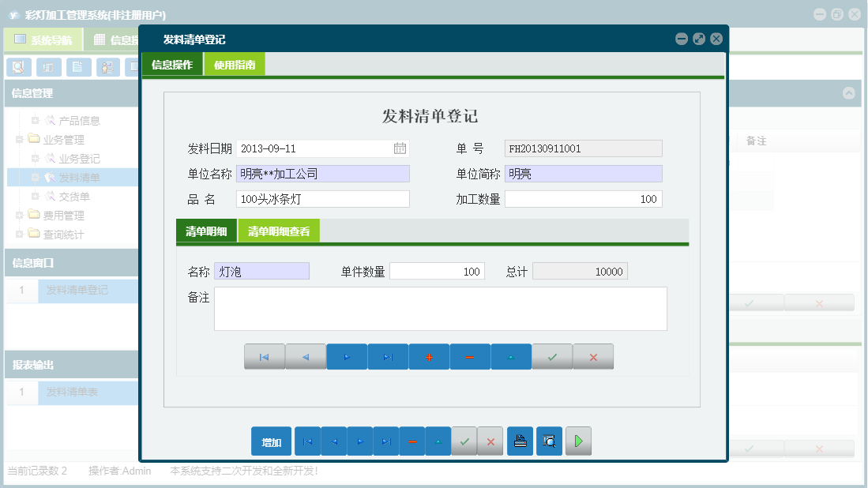Image resolution: width=868 pixels, height=488 pixels.
Task: Click the green run arrow on the bottom toolbar
Action: 577,441
